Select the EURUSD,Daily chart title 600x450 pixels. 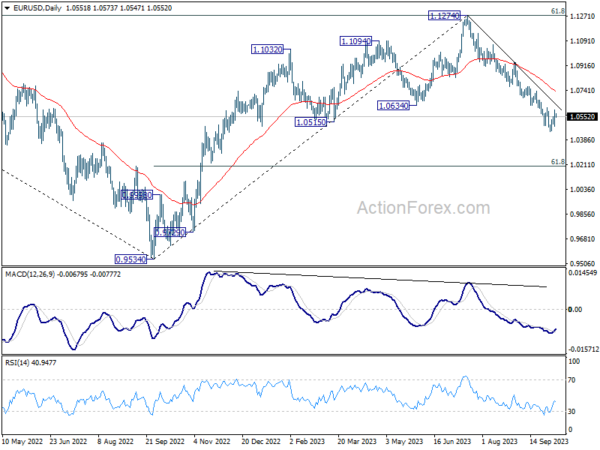click(x=37, y=8)
